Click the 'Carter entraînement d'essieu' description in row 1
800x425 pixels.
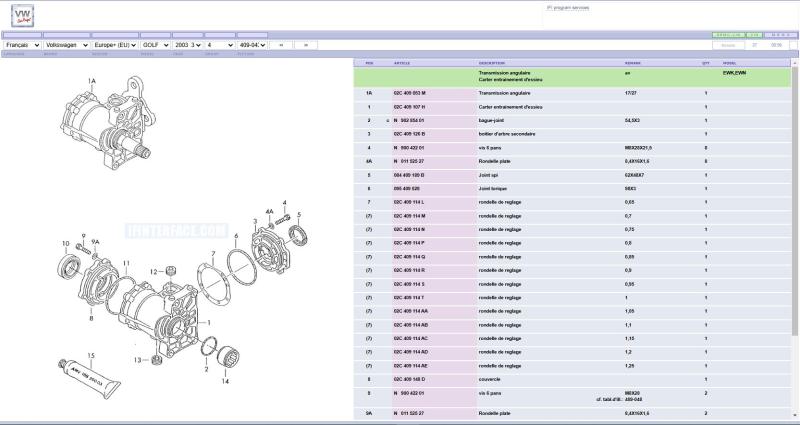pyautogui.click(x=510, y=107)
